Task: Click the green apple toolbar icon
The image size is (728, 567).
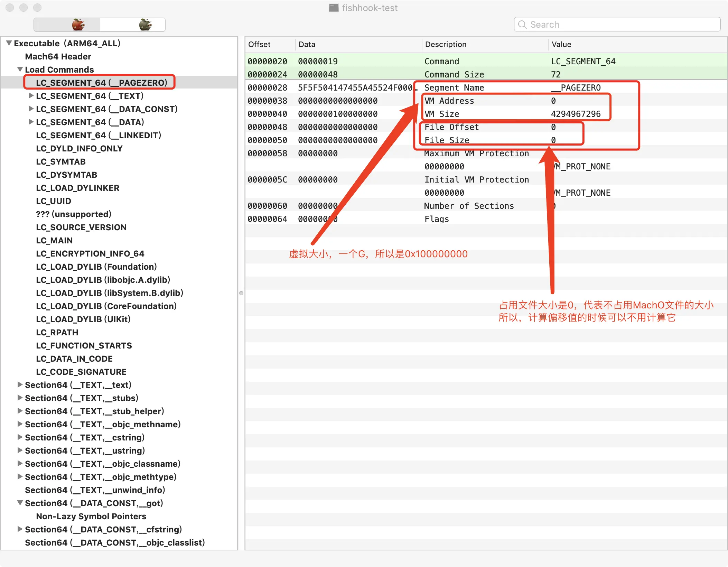Action: point(145,25)
